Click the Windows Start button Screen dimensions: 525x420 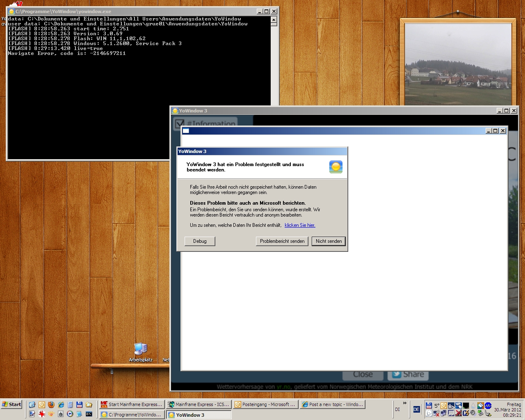11,404
